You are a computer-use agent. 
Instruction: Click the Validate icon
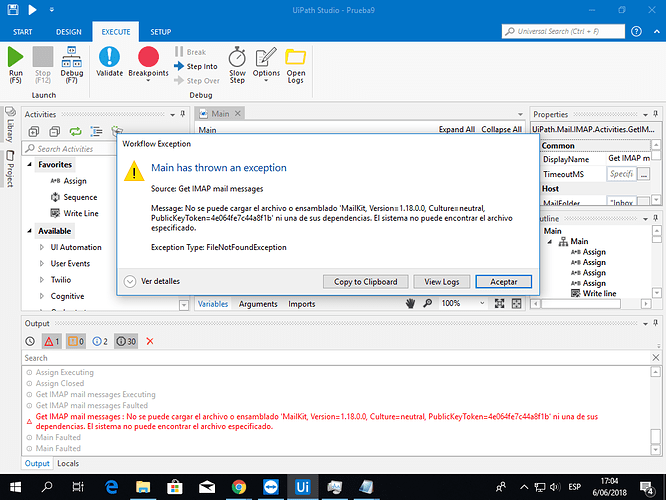pyautogui.click(x=109, y=57)
